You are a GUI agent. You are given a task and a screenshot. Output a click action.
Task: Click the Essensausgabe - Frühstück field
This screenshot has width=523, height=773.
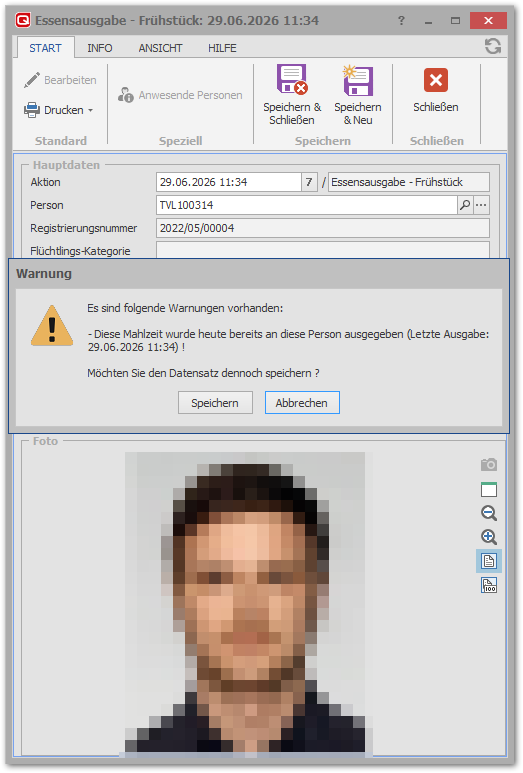(x=409, y=182)
